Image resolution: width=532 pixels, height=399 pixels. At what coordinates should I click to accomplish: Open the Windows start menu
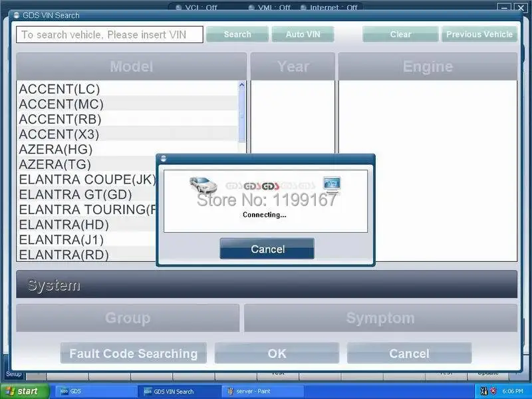pos(25,391)
